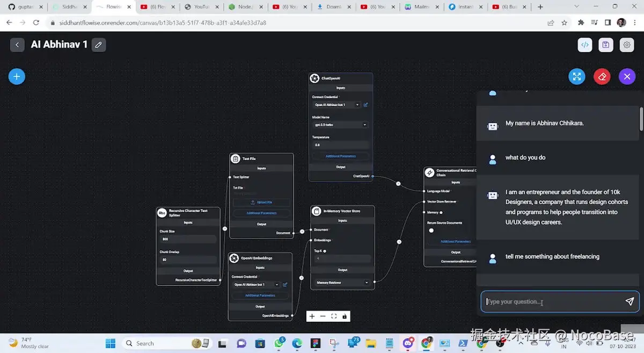Click the Memory input info icon
Screen dimensions: 644x353
(x=441, y=212)
